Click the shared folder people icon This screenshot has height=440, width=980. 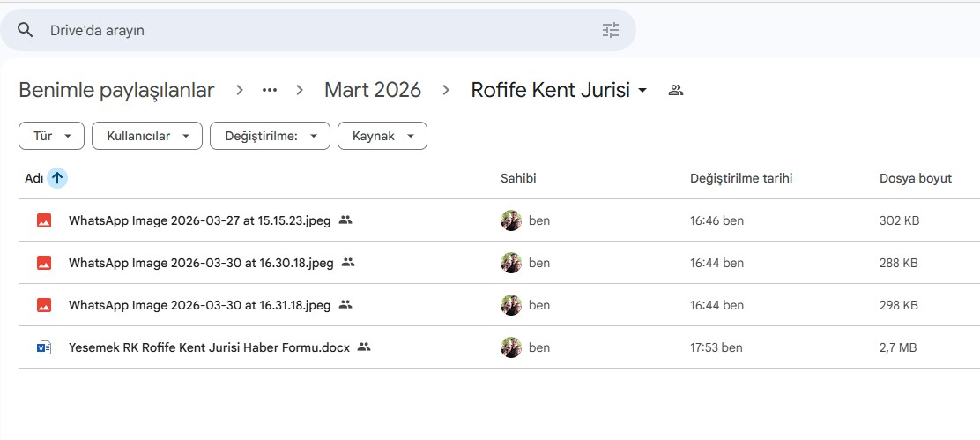(x=676, y=90)
